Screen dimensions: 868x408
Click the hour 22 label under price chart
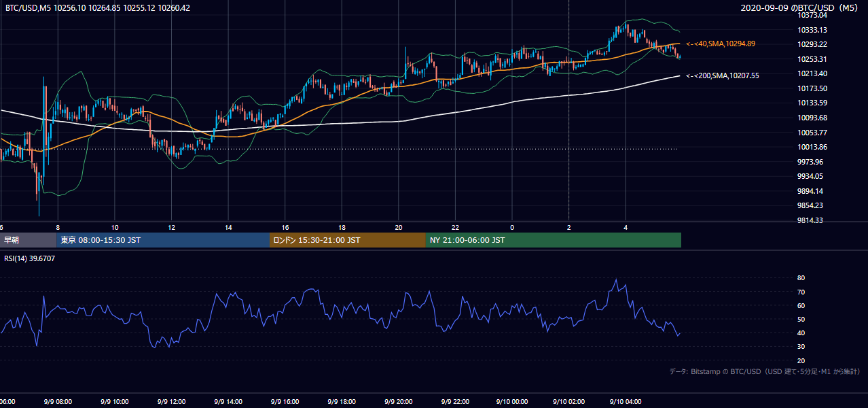coord(456,227)
